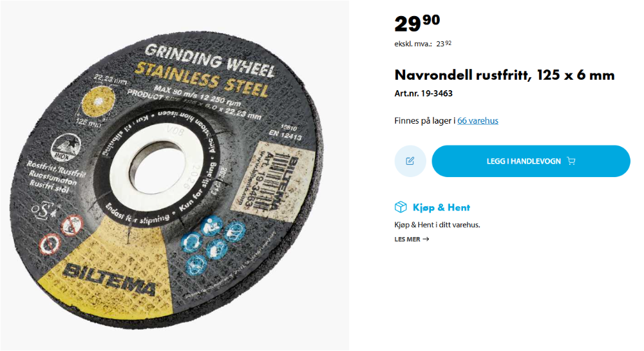This screenshot has height=351, width=644.
Task: Add item with LEGG I HANDLEVOGN button
Action: point(531,161)
